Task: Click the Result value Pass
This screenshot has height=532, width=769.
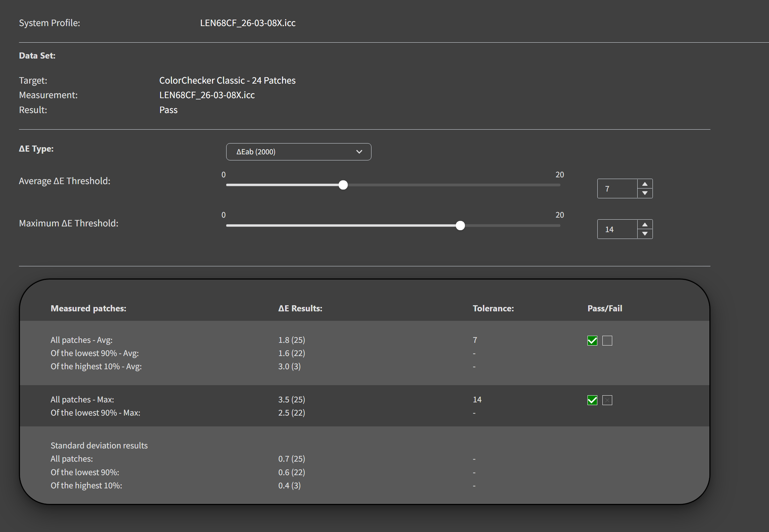Action: coord(168,110)
